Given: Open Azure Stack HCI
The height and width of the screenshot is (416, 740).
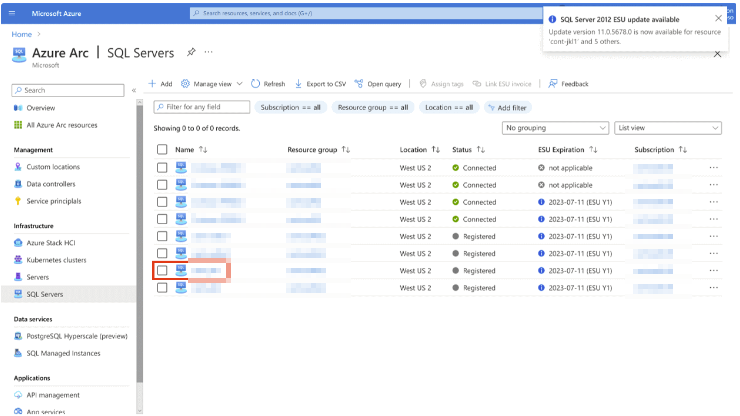Looking at the screenshot, I should click(50, 243).
